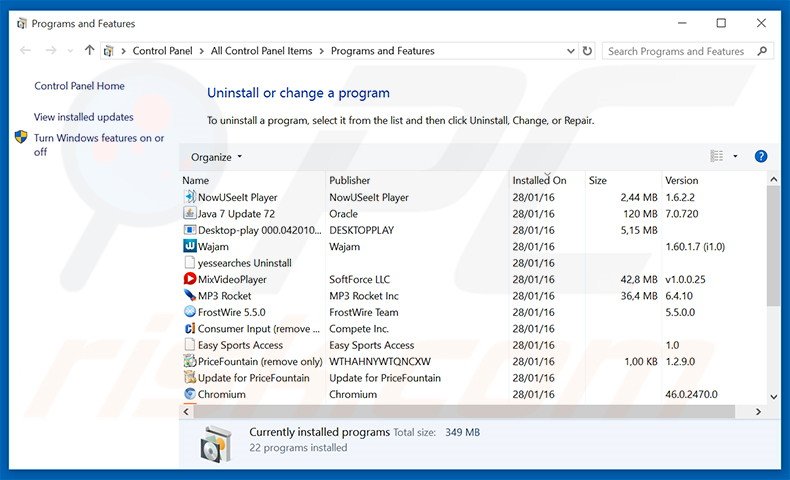Image resolution: width=790 pixels, height=480 pixels.
Task: Refresh the Programs and Features list
Action: pyautogui.click(x=587, y=51)
